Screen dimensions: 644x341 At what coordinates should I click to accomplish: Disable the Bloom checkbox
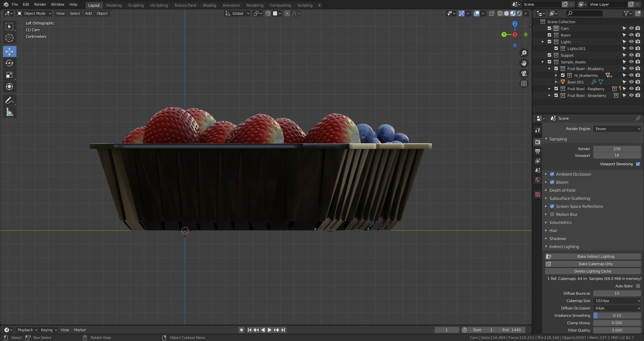552,182
